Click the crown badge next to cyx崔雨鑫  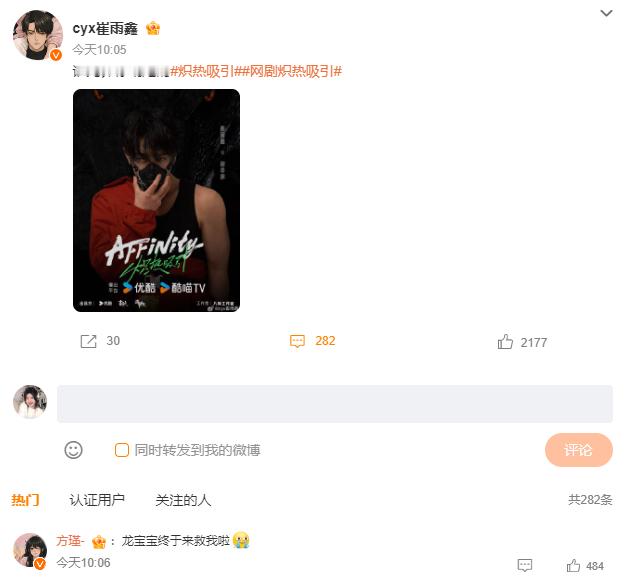153,29
